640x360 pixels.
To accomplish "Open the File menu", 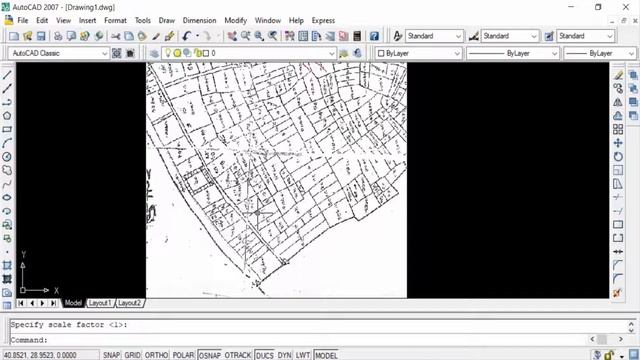I will coord(23,20).
